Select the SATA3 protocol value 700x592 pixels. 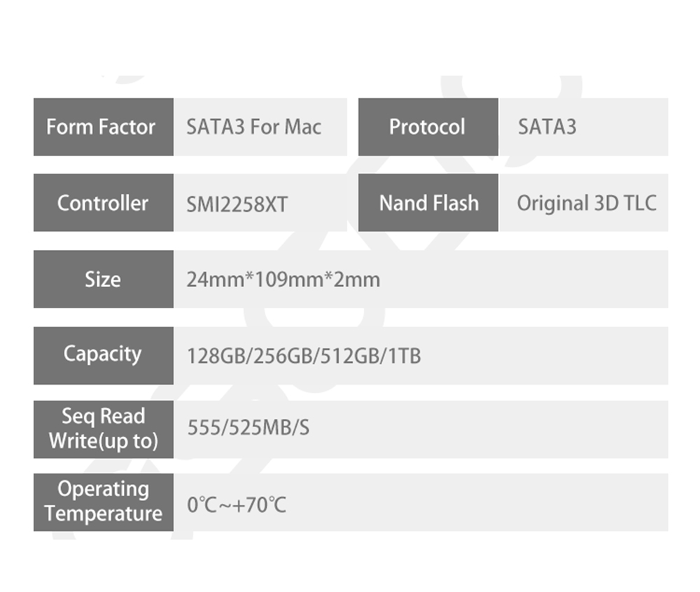point(547,127)
